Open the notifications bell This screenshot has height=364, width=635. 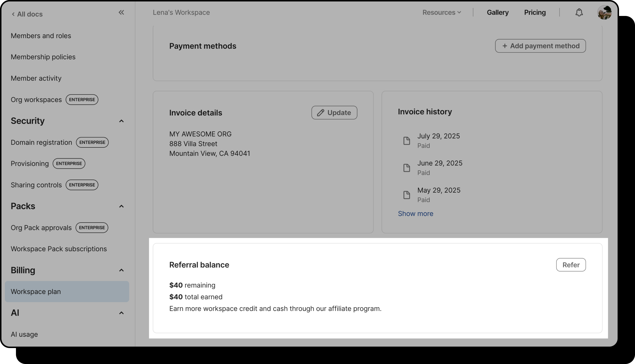(x=579, y=13)
